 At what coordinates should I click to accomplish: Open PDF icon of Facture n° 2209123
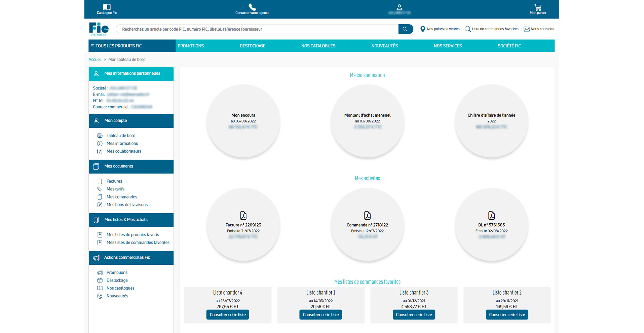[243, 216]
